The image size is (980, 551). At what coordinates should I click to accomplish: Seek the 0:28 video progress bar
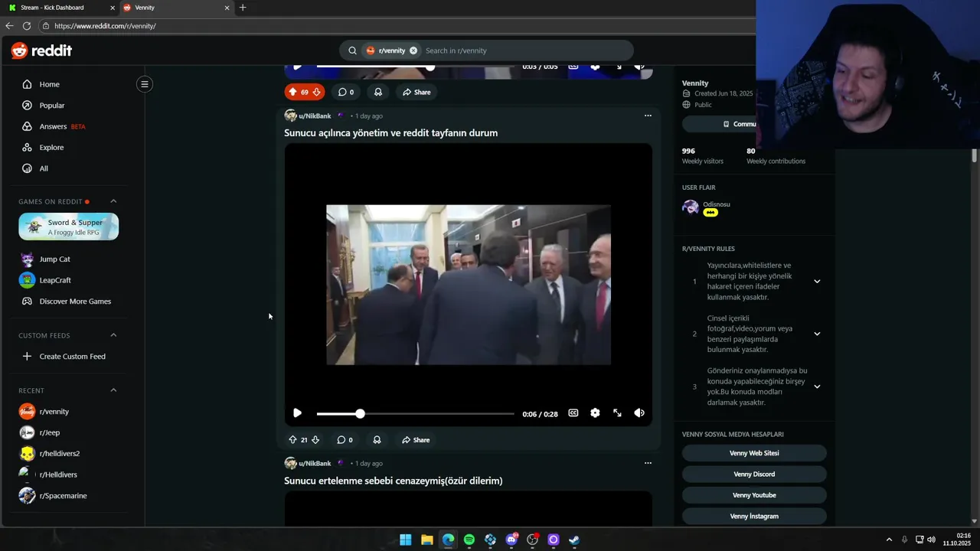click(x=416, y=414)
